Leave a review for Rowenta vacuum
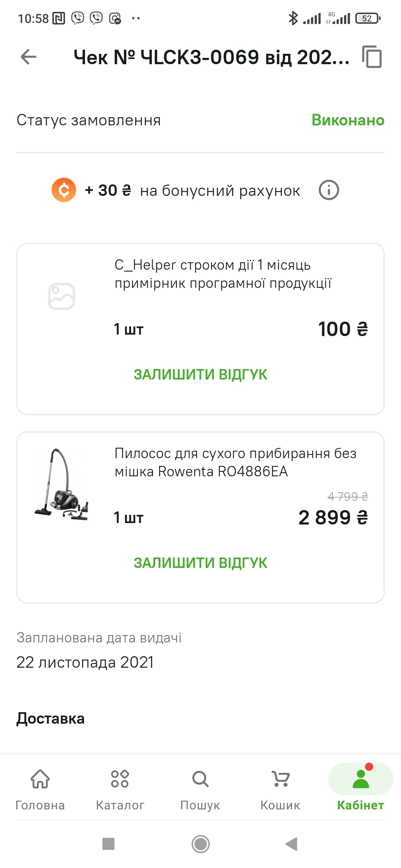Viewport: 401px width, 868px height. click(200, 563)
